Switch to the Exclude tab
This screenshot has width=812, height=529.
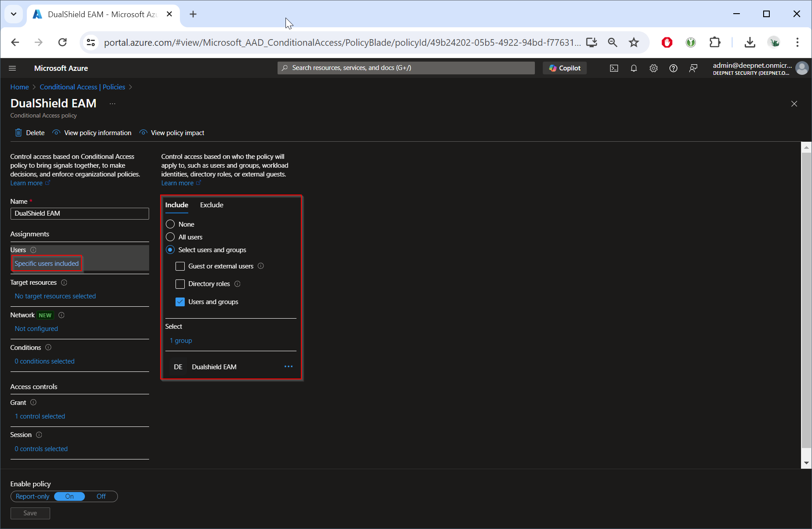click(x=212, y=205)
